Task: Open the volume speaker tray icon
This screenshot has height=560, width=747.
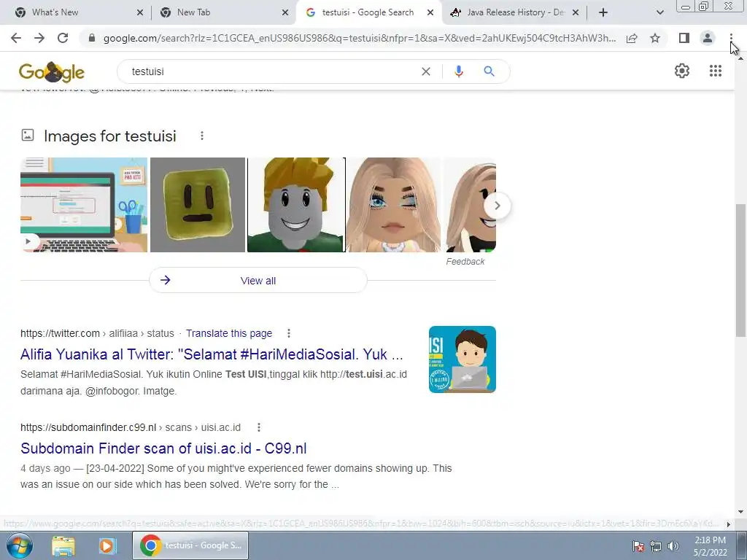Action: (x=673, y=546)
